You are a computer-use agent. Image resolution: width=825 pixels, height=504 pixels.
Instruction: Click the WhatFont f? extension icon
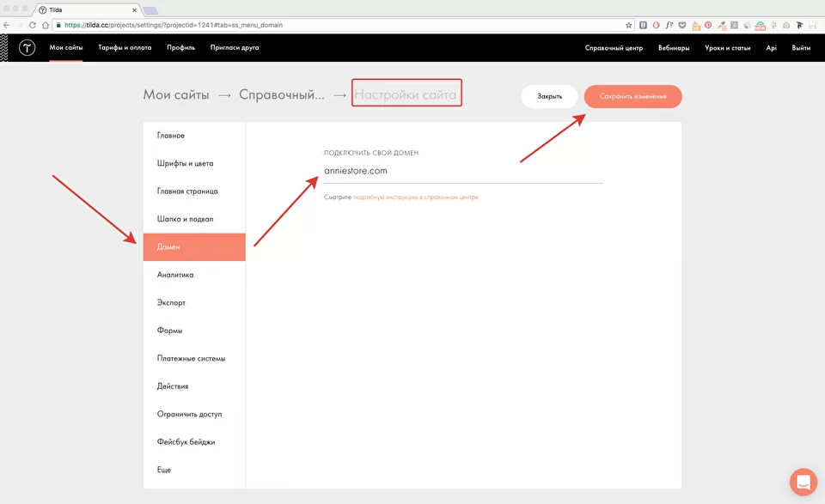click(669, 25)
